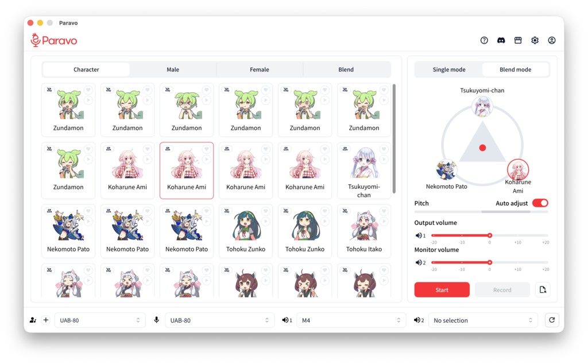Open settings via the gear icon
The image size is (588, 364).
tap(535, 40)
